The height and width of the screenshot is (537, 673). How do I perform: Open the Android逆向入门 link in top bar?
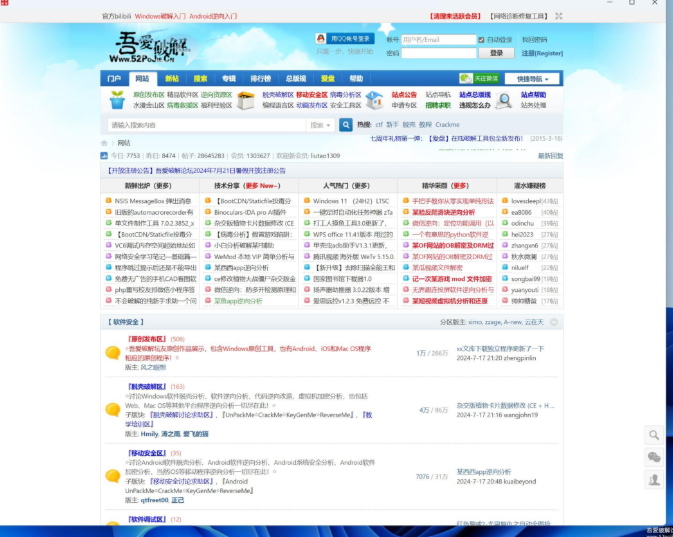[213, 16]
